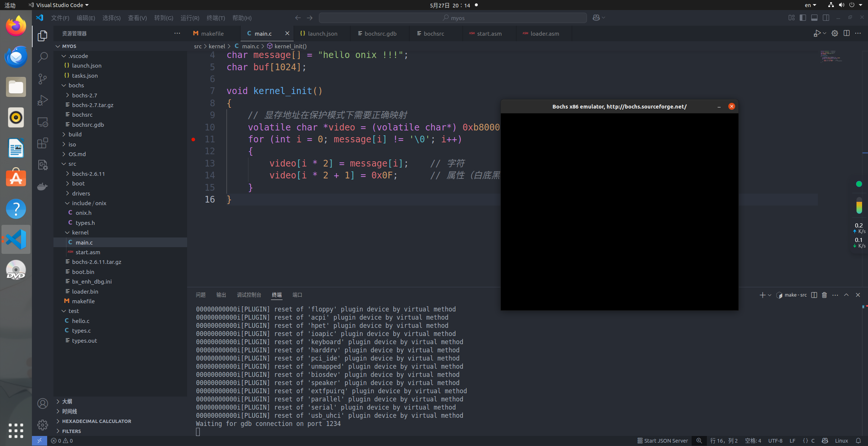Toggle the breakpoint on line 11

pyautogui.click(x=193, y=139)
